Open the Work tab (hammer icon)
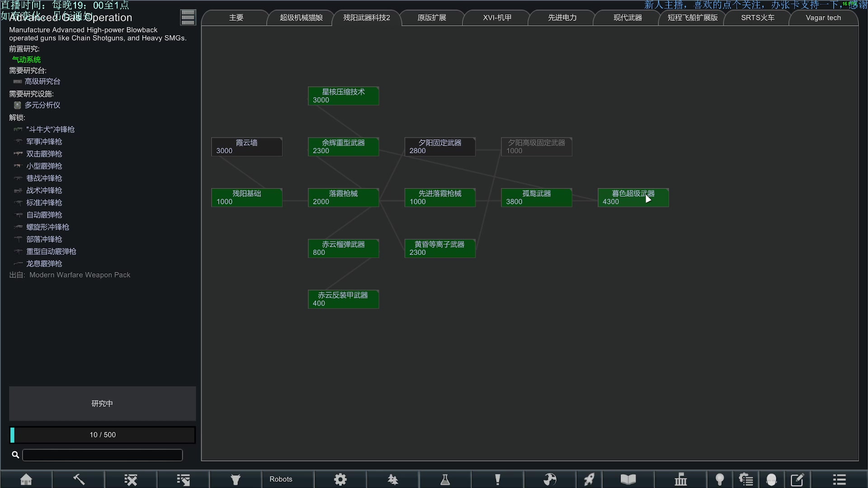This screenshot has width=868, height=488. (x=79, y=479)
